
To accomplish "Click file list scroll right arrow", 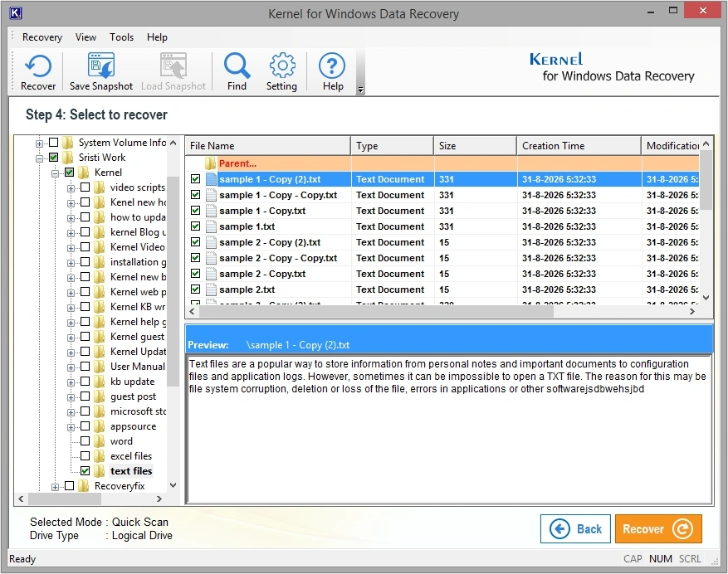I will 691,311.
